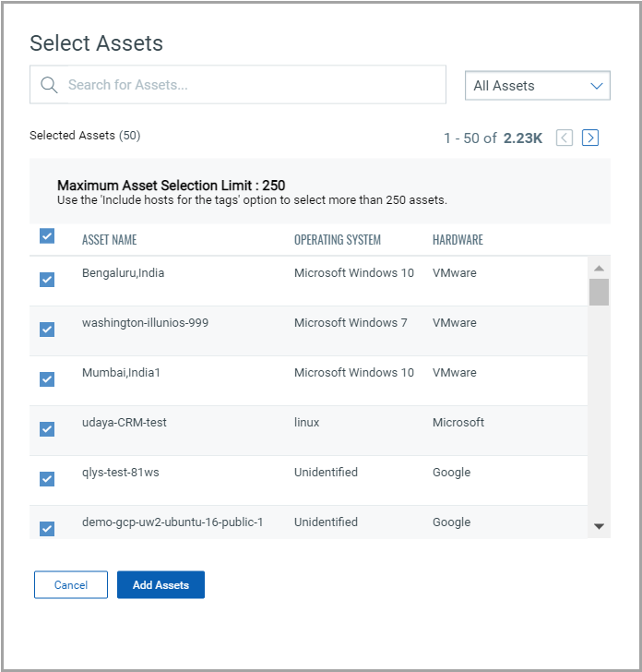Image resolution: width=642 pixels, height=672 pixels.
Task: Click demo-gcp-uw2-ubuntu-16-public-1 asset name
Action: [172, 522]
